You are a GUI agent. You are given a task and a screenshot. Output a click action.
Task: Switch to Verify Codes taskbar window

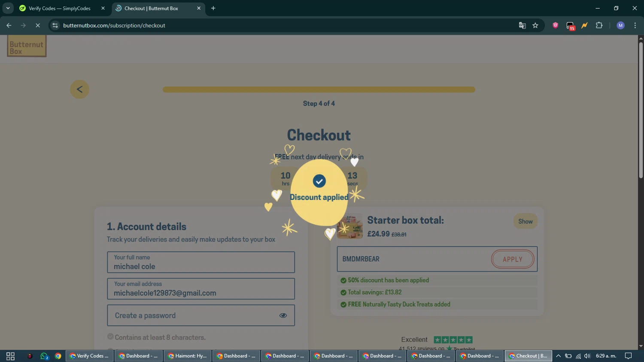(x=90, y=356)
